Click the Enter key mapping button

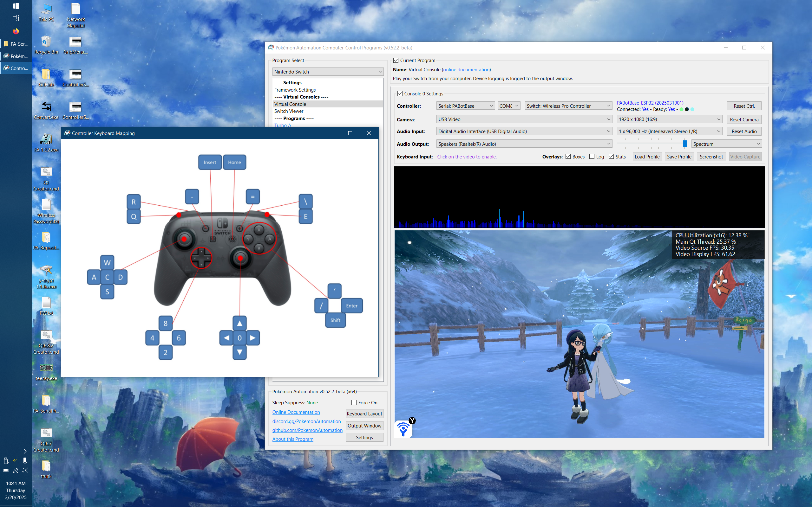pos(351,306)
